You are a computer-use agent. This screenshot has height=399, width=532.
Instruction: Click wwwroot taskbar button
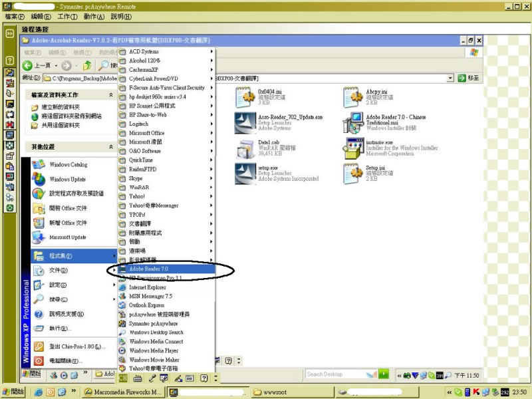point(293,392)
